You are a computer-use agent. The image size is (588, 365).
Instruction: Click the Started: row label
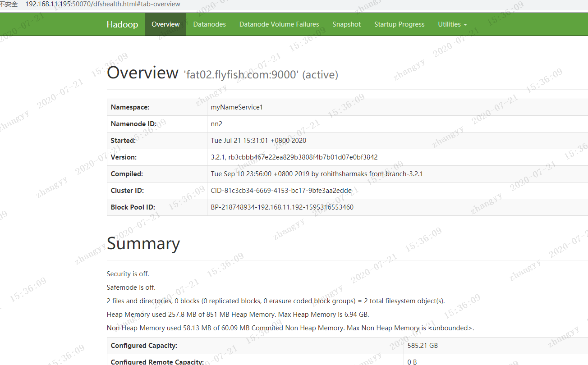[x=123, y=141]
